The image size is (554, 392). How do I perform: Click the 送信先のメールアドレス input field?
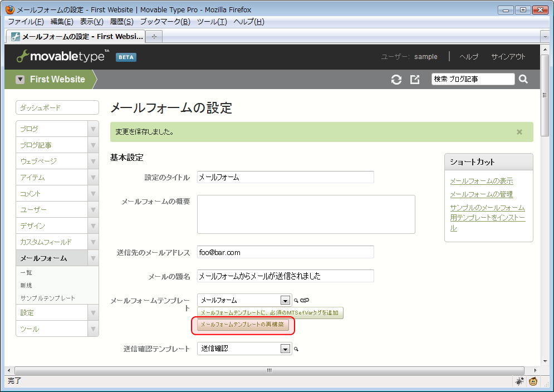285,252
